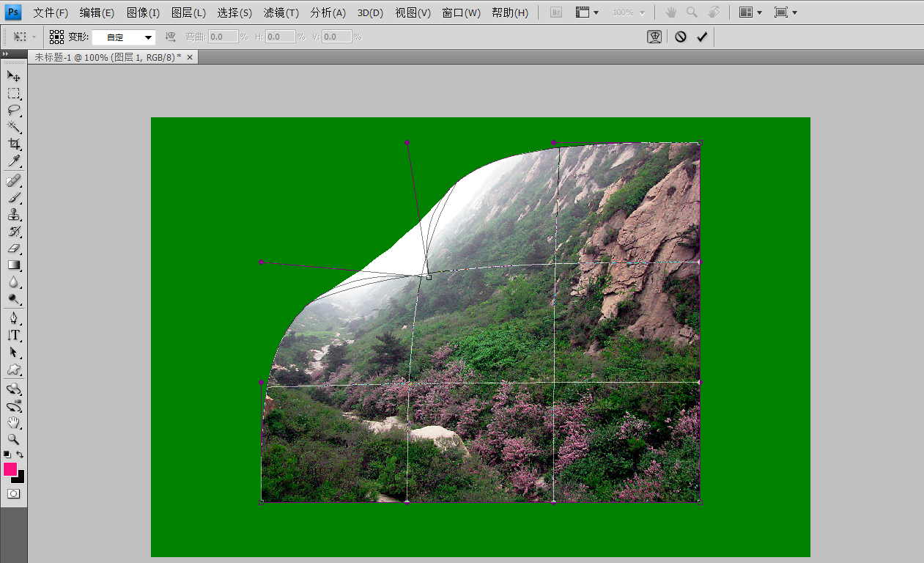
Task: Open the 变形 warp style dropdown
Action: pos(123,37)
